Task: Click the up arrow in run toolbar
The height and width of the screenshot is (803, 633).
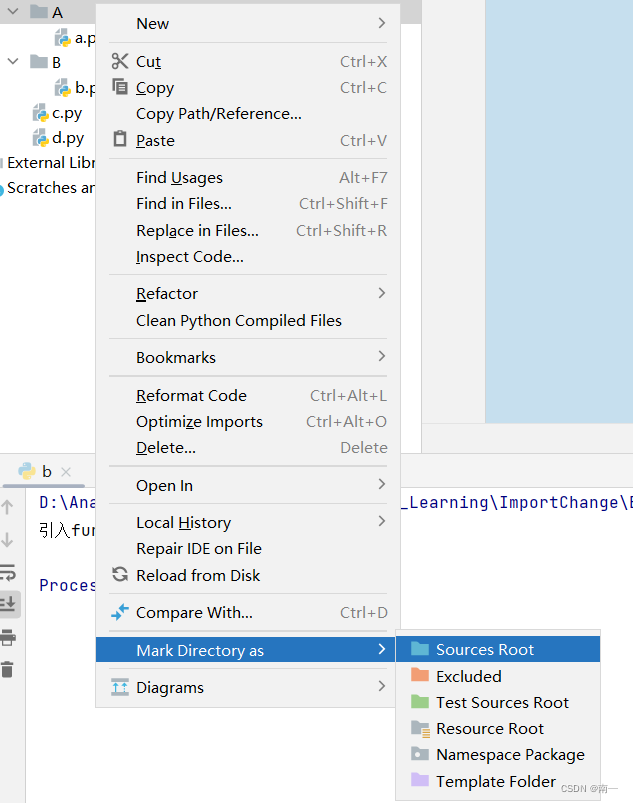Action: tap(7, 507)
